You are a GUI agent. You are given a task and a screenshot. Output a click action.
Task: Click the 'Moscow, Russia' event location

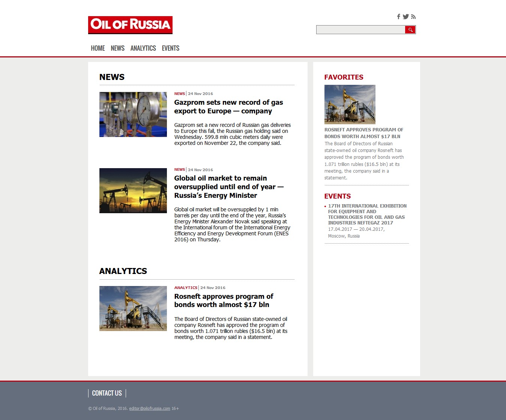click(344, 236)
